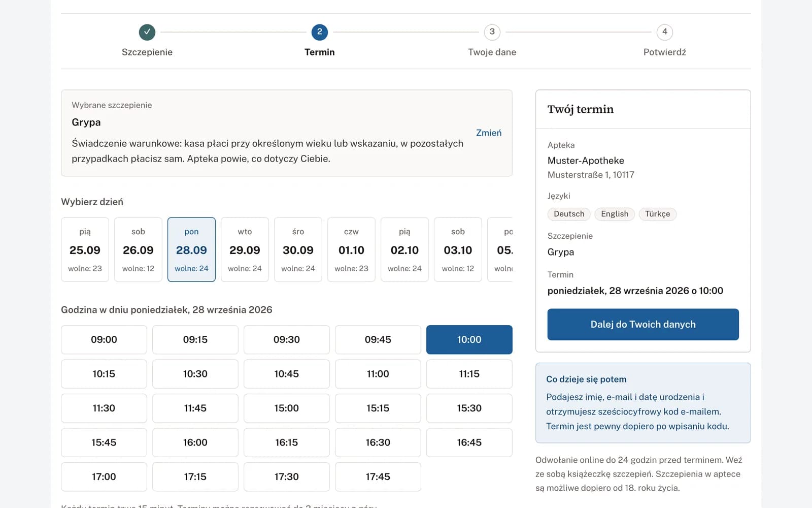This screenshot has width=812, height=508.
Task: Click Dalej do Twoich danych button
Action: tap(643, 324)
